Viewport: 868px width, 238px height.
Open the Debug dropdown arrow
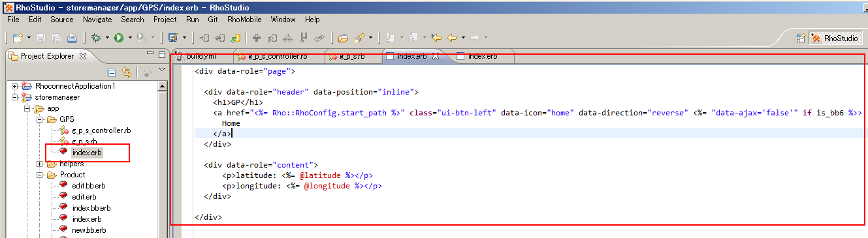point(107,38)
